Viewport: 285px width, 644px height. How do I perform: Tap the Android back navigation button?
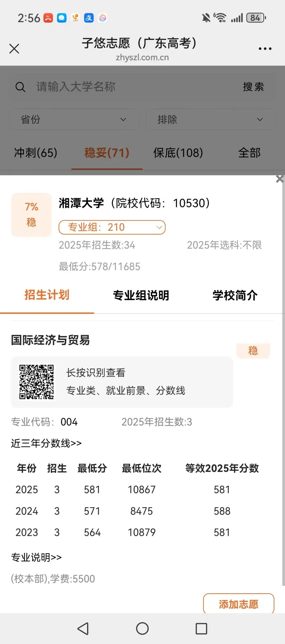pos(83,628)
